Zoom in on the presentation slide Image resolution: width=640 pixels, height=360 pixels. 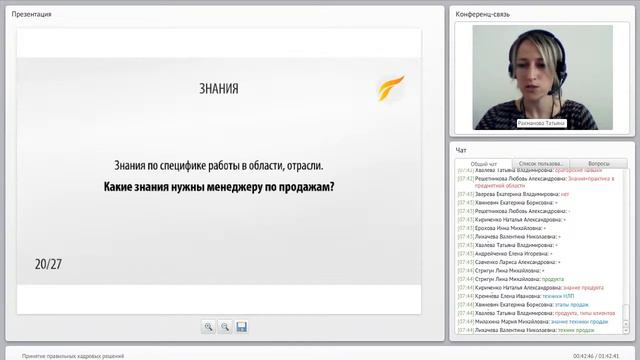[x=209, y=327]
